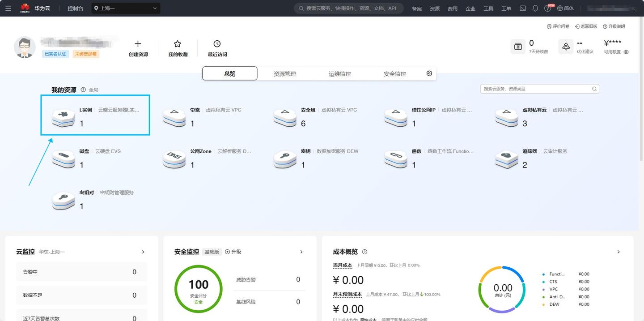Switch to the 安全监控 tab
The width and height of the screenshot is (644, 321).
point(395,73)
